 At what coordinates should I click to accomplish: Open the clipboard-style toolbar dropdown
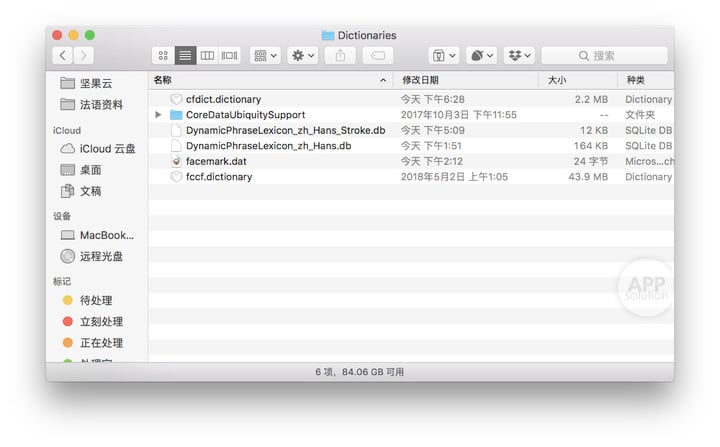pyautogui.click(x=444, y=56)
